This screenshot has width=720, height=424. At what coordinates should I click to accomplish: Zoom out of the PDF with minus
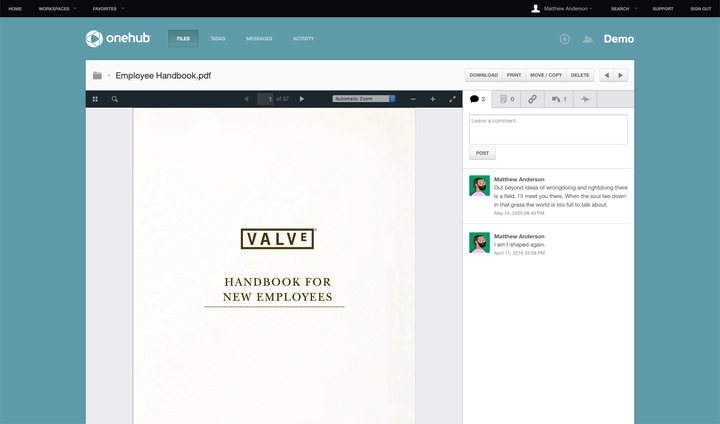(x=413, y=99)
